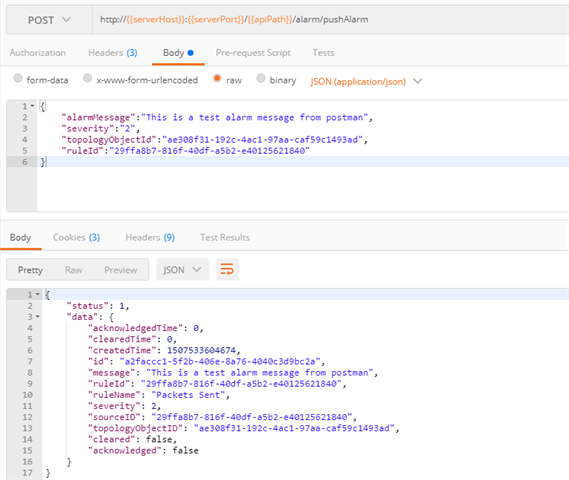Show the Test Results tab
Viewport: 569px width, 480px height.
(x=225, y=238)
